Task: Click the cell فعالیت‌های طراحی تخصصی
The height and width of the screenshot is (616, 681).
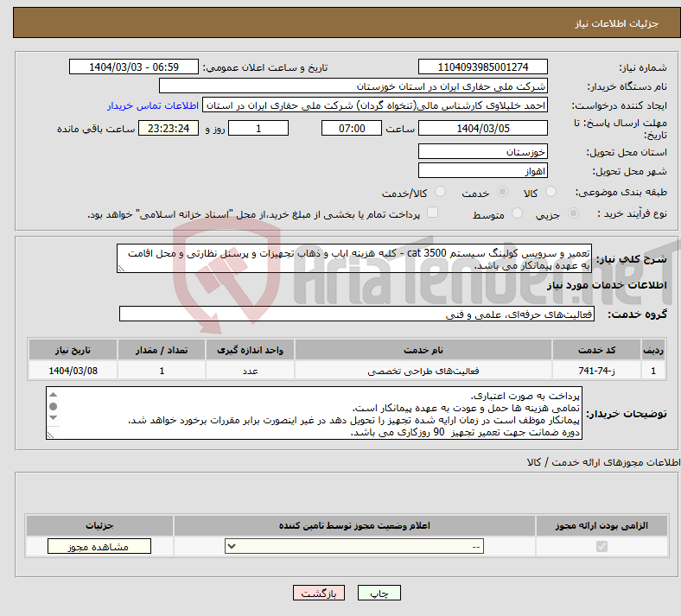Action: [x=423, y=371]
